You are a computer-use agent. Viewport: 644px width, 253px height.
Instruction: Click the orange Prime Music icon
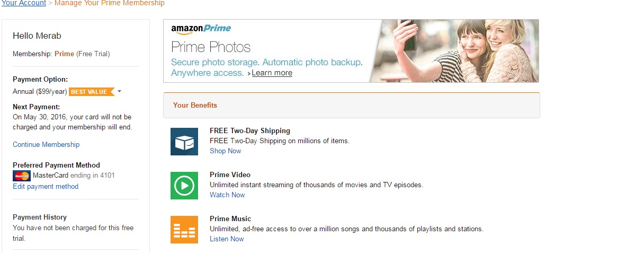pos(184,230)
